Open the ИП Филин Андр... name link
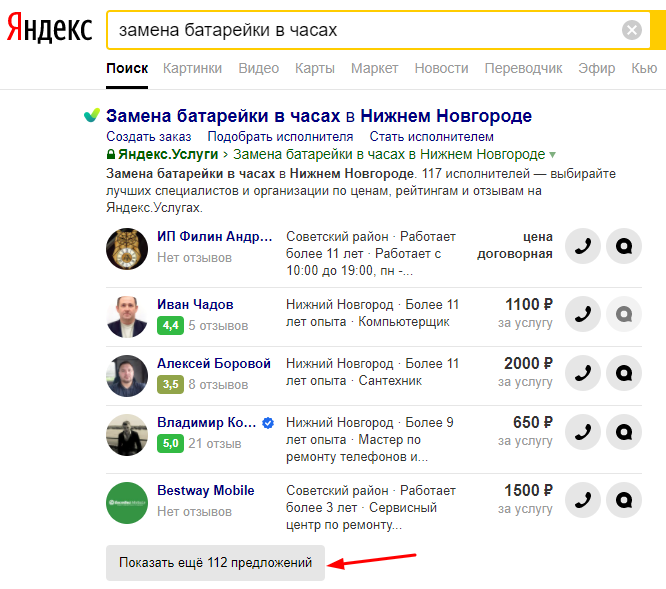This screenshot has width=666, height=589. coord(214,236)
